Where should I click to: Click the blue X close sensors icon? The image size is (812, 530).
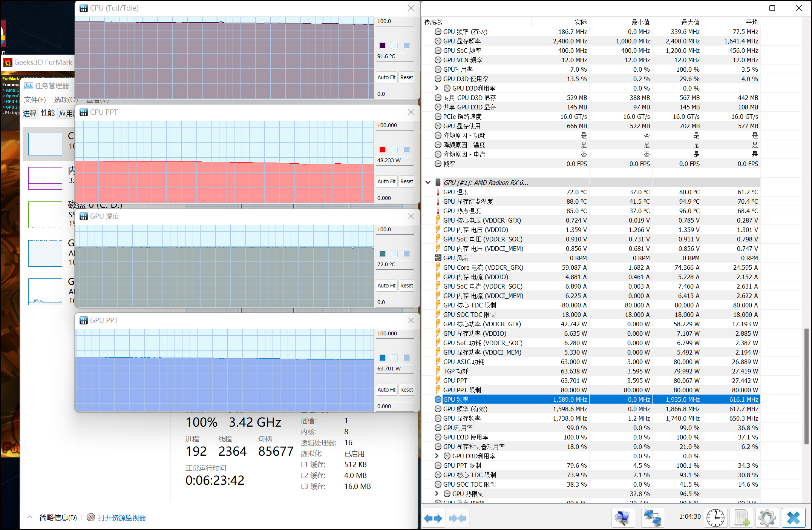tap(793, 518)
